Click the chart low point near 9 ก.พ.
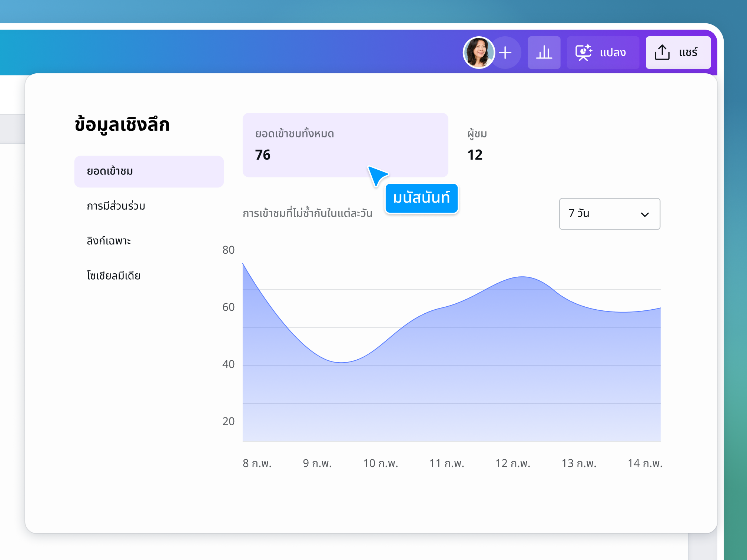The height and width of the screenshot is (560, 747). coord(341,362)
